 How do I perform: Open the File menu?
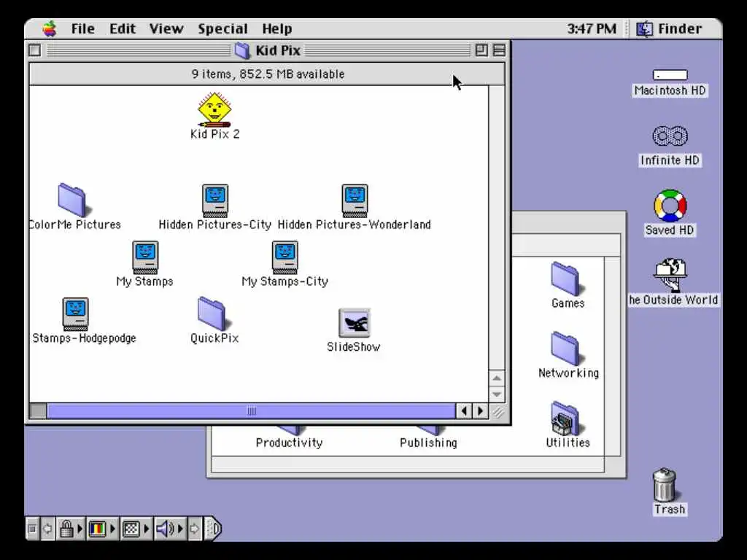(x=83, y=28)
